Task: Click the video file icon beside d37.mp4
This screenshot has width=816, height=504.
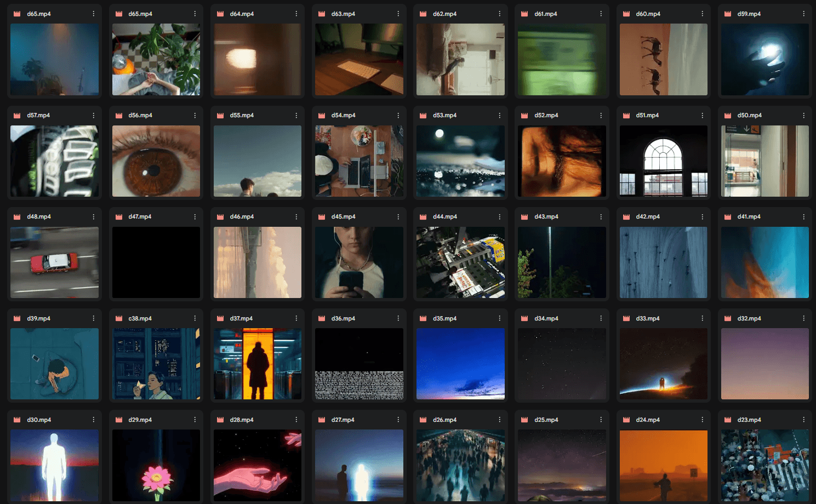Action: pyautogui.click(x=220, y=318)
